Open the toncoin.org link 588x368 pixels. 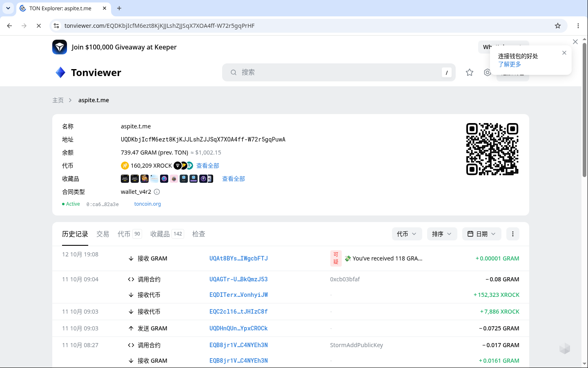pyautogui.click(x=147, y=204)
